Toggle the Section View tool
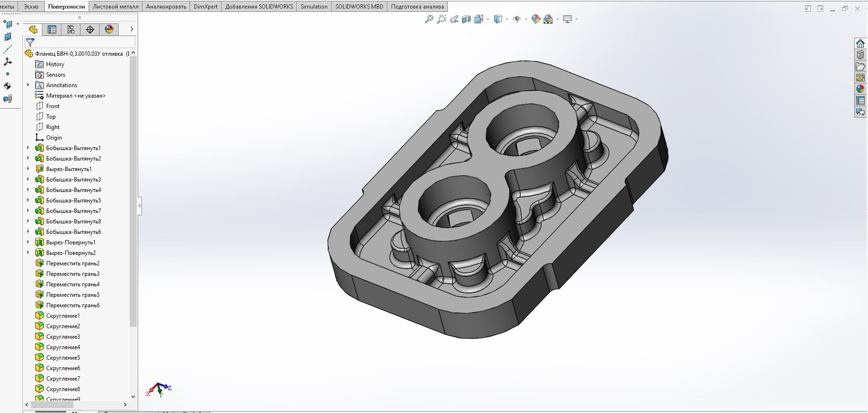The height and width of the screenshot is (413, 868). (x=466, y=19)
